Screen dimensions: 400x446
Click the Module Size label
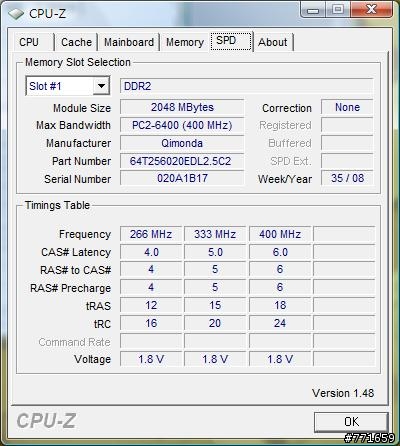[82, 108]
